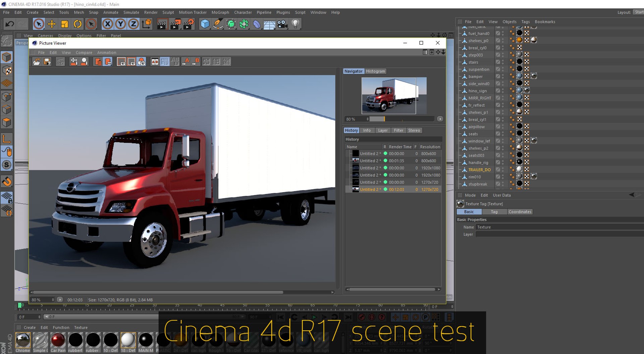Image resolution: width=644 pixels, height=354 pixels.
Task: Click Save As icon in Picture Viewer
Action: click(47, 62)
